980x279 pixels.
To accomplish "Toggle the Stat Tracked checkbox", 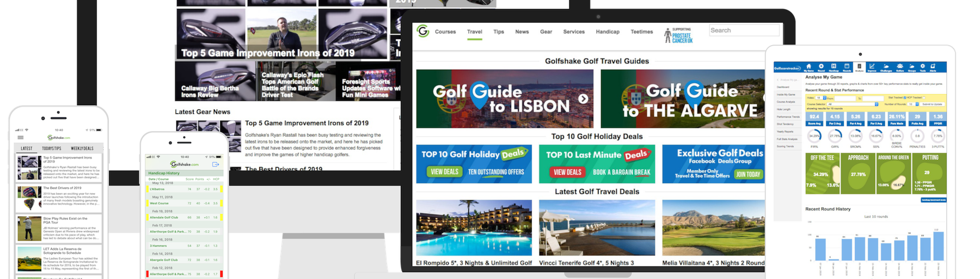I will (x=905, y=98).
